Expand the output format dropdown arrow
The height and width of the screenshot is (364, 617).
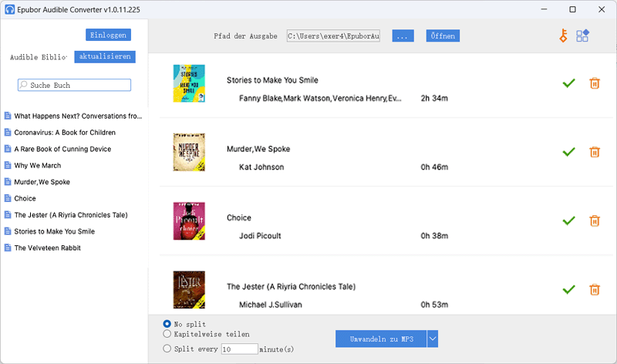(433, 339)
